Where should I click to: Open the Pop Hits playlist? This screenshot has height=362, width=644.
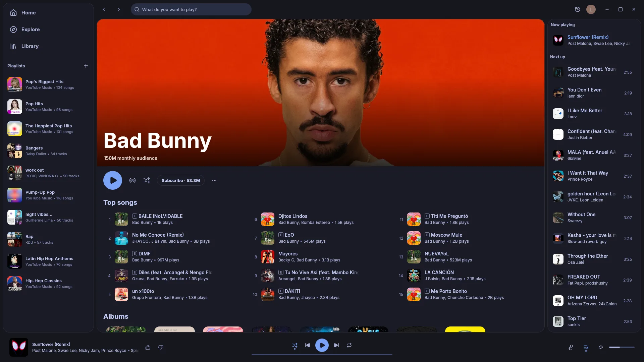coord(48,107)
